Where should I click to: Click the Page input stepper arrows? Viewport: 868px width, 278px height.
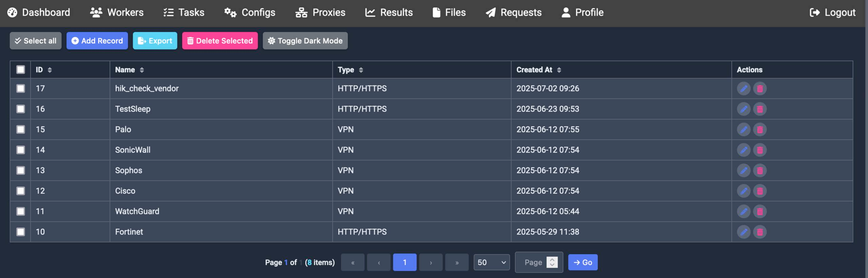click(x=552, y=262)
